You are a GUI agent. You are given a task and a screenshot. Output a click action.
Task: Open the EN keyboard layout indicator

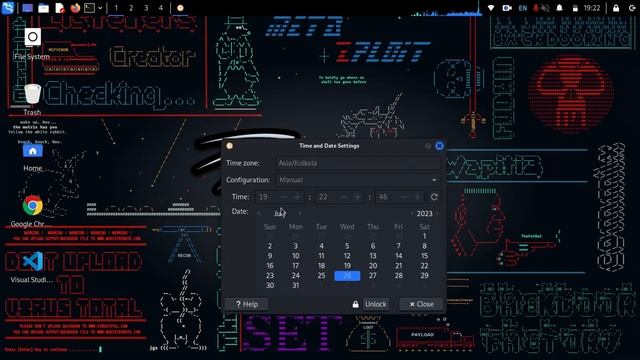[x=522, y=8]
